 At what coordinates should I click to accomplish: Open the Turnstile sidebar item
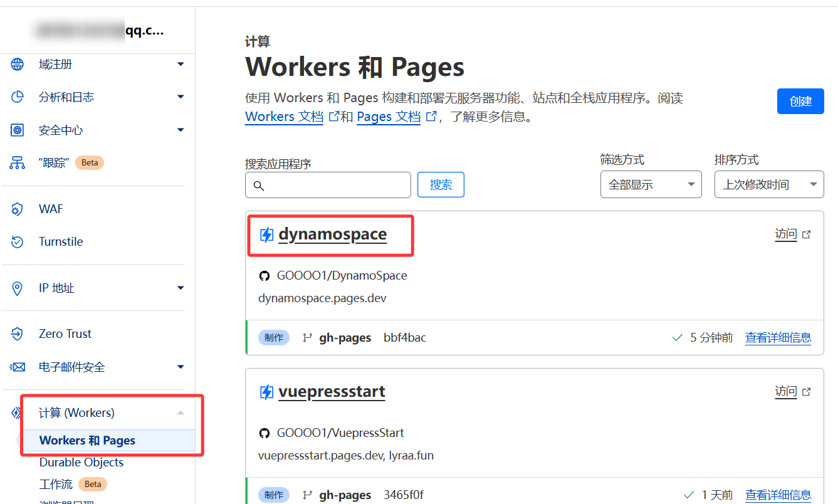(61, 241)
